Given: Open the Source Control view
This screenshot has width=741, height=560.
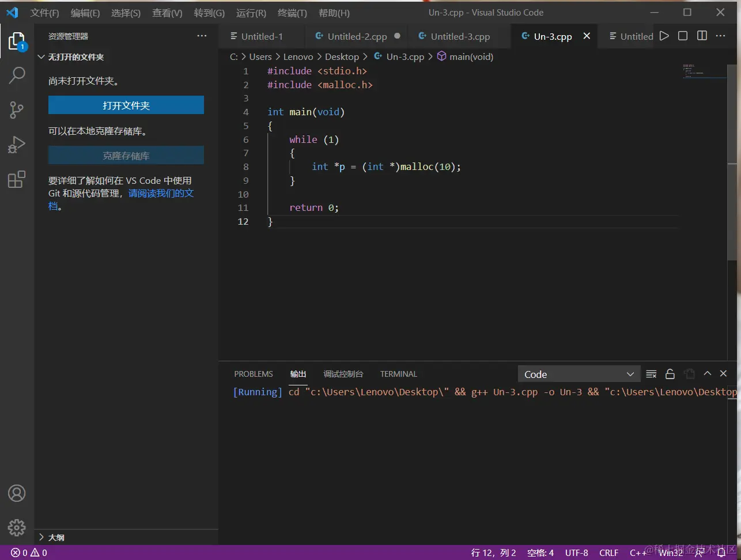Looking at the screenshot, I should pos(17,109).
